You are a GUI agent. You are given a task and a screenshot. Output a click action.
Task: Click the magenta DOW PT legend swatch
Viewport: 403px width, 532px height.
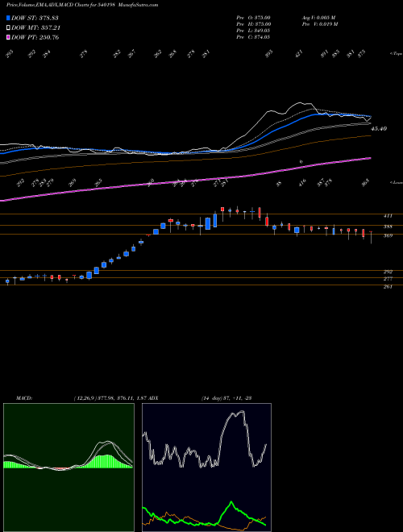(x=8, y=37)
